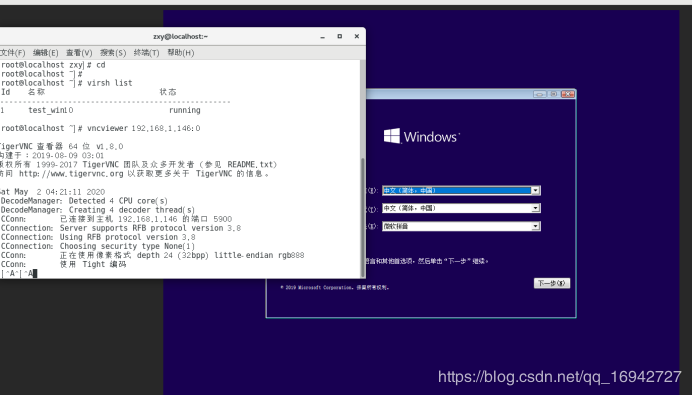Viewport: 692px width, 396px height.
Task: Close the zxy@localhost terminal window
Action: (x=357, y=37)
